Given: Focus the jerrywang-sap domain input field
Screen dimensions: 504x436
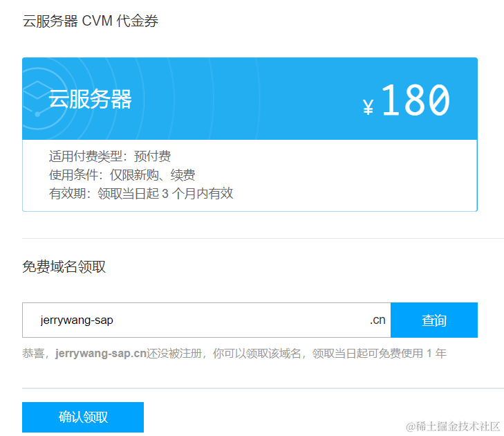Looking at the screenshot, I should coord(206,320).
